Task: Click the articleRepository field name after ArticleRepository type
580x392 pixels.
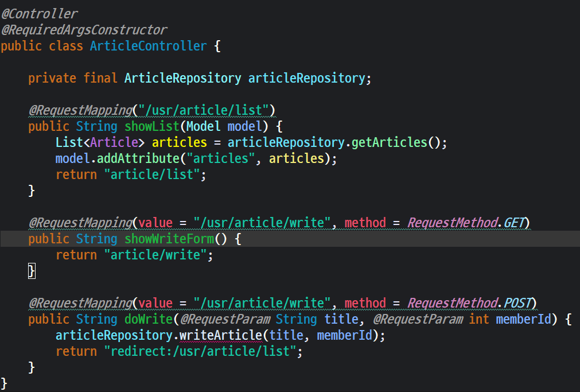Action: click(307, 78)
